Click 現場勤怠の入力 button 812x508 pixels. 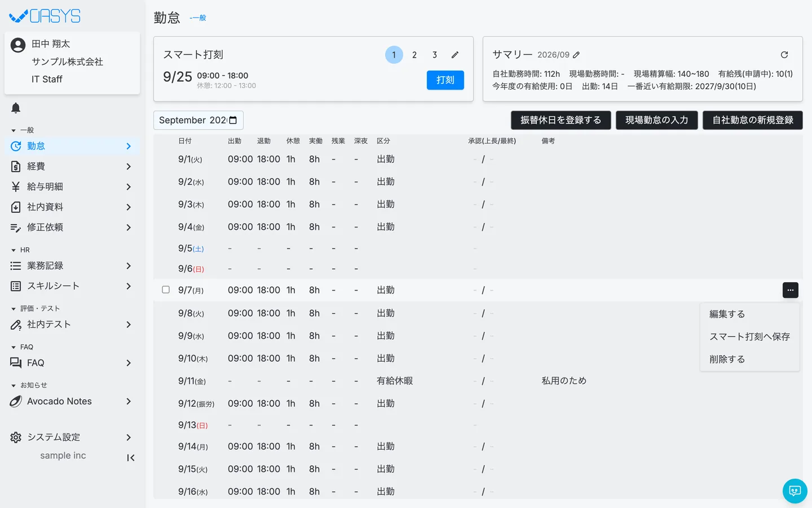click(x=657, y=120)
